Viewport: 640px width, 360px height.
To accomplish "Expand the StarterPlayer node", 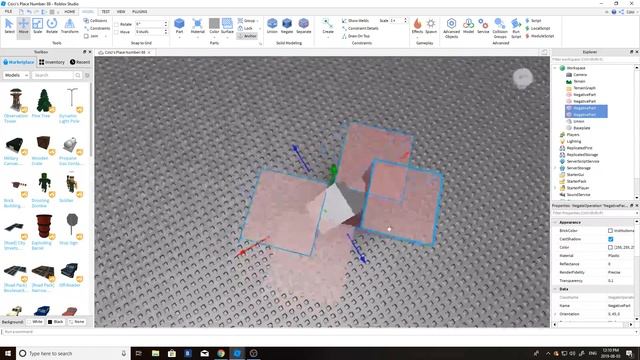I will 556,188.
